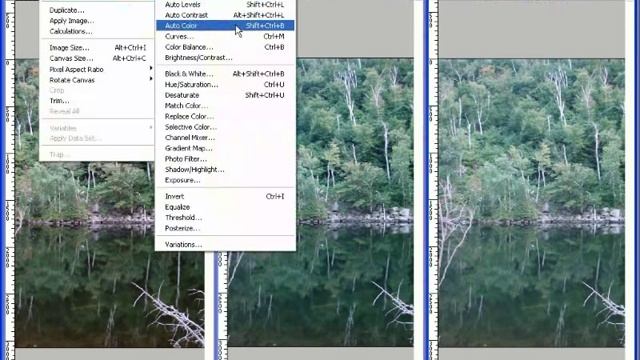Apply Invert adjustment
Viewport: 640px width, 360px height.
(x=225, y=196)
